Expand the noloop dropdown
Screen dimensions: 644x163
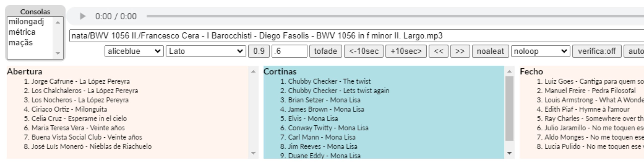point(540,51)
